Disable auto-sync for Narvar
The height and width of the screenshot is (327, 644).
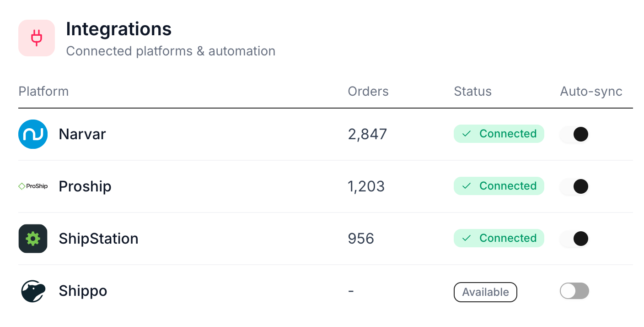point(574,134)
